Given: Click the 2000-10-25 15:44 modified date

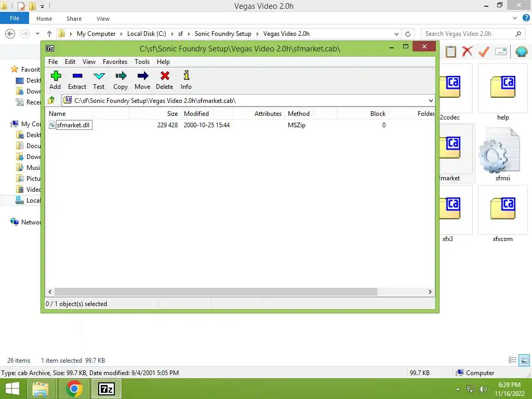Looking at the screenshot, I should (x=207, y=125).
